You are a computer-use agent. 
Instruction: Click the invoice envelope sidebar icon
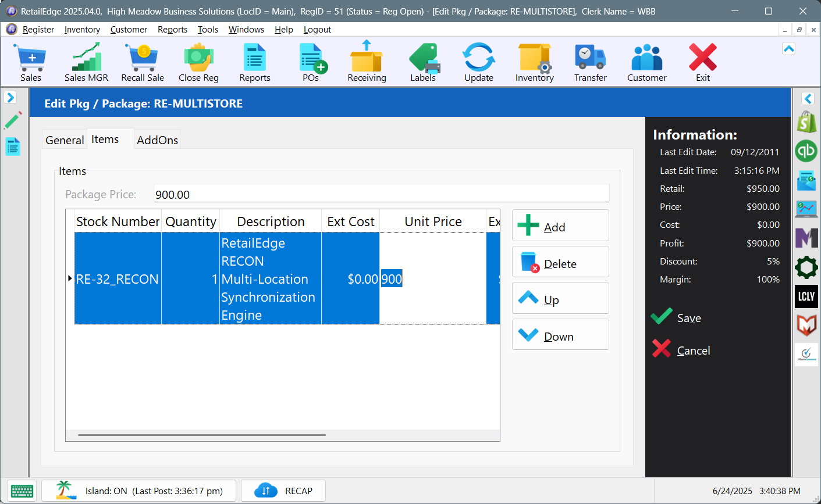806,180
